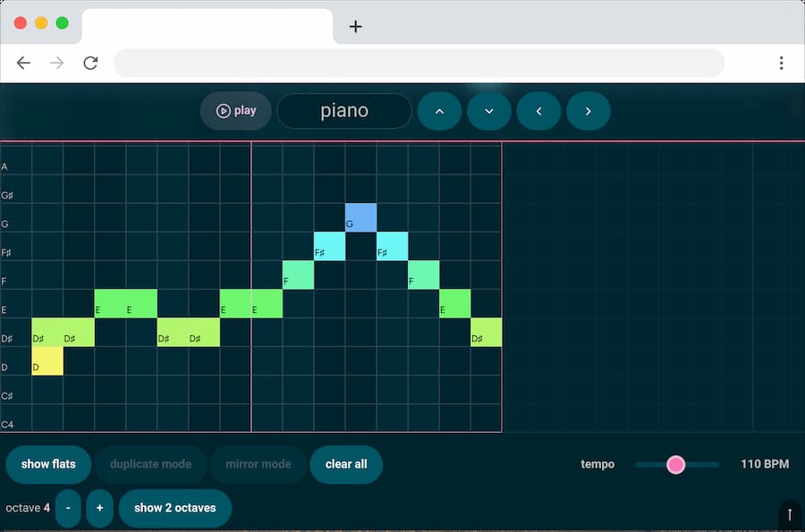
Task: Shift notes right with the right chevron
Action: 589,111
